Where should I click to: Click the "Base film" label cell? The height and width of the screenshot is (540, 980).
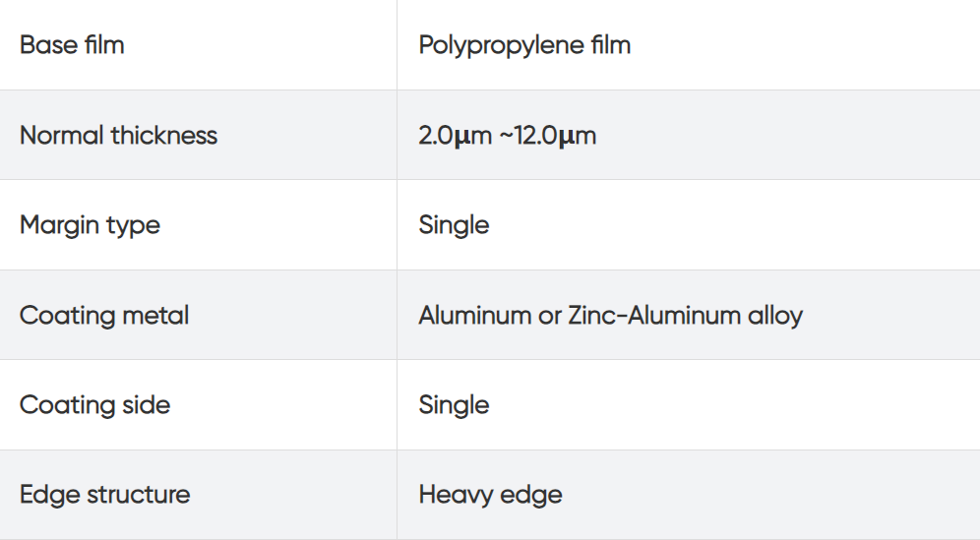72,45
